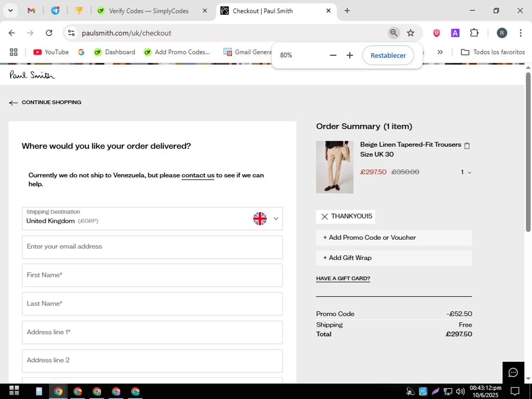Open the red shield extension icon
This screenshot has width=532, height=399.
pyautogui.click(x=437, y=33)
